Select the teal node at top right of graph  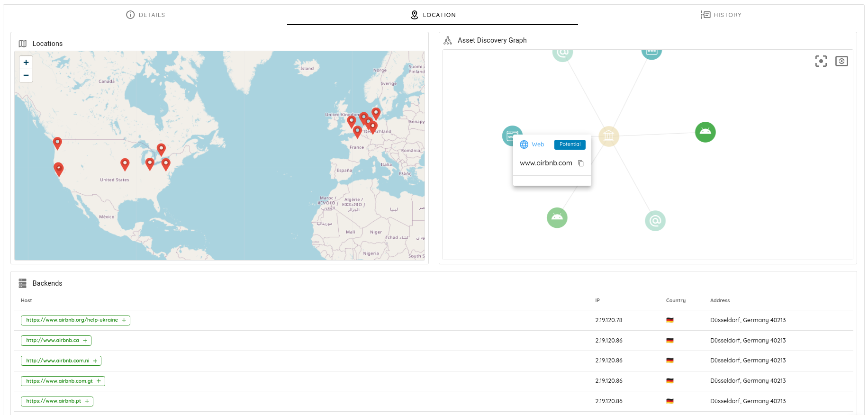click(x=651, y=53)
